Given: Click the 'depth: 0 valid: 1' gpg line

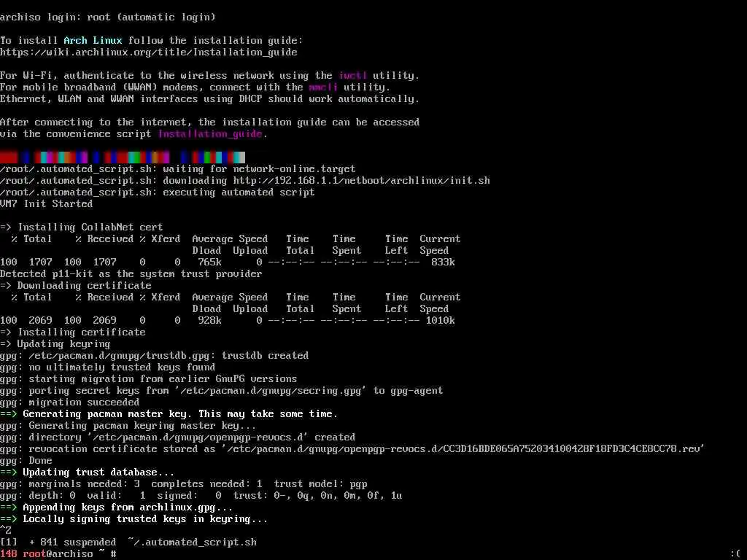Looking at the screenshot, I should (x=201, y=496).
